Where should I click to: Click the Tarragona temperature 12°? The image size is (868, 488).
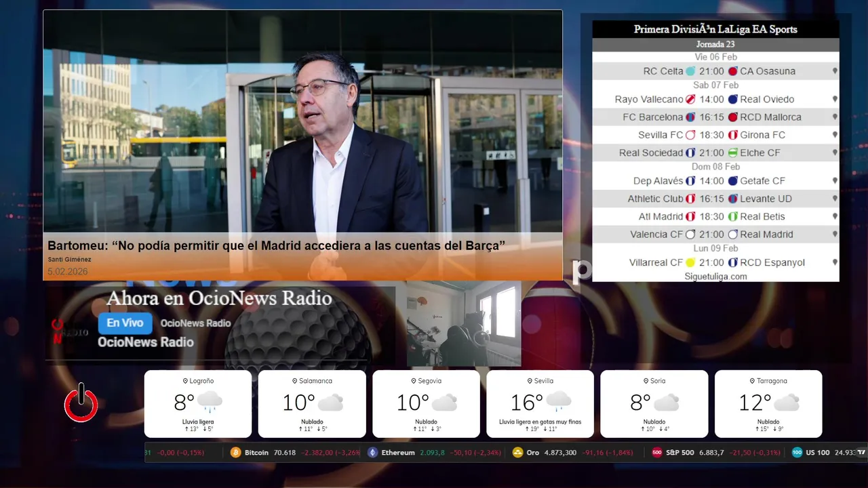(x=755, y=403)
